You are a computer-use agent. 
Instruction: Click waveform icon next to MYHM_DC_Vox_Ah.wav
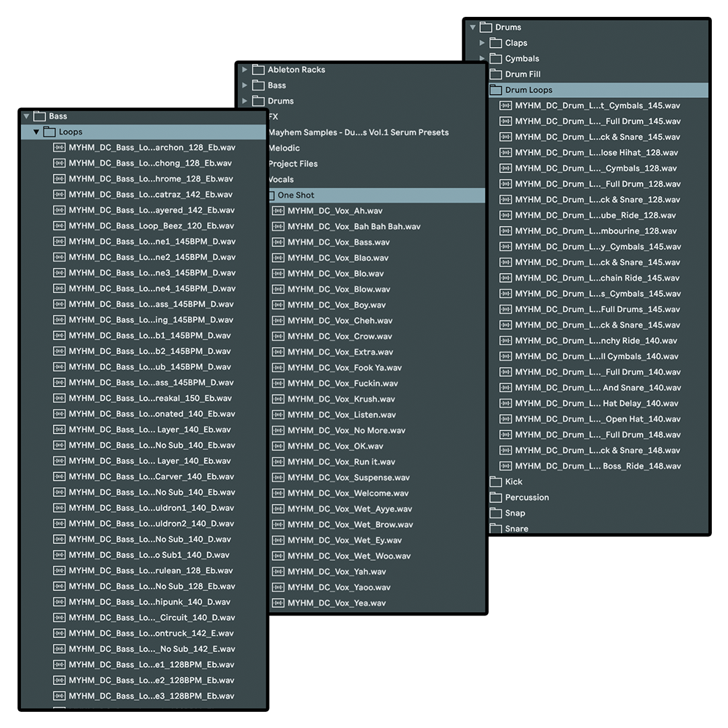(278, 211)
